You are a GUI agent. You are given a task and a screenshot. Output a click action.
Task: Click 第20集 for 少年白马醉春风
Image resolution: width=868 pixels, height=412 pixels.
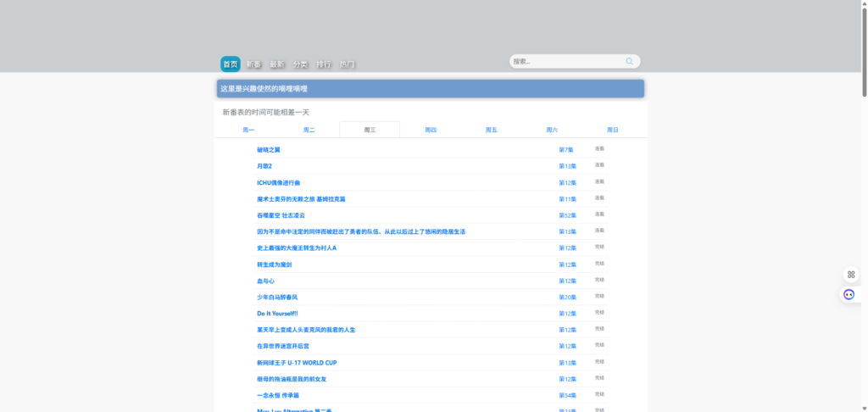[567, 298]
